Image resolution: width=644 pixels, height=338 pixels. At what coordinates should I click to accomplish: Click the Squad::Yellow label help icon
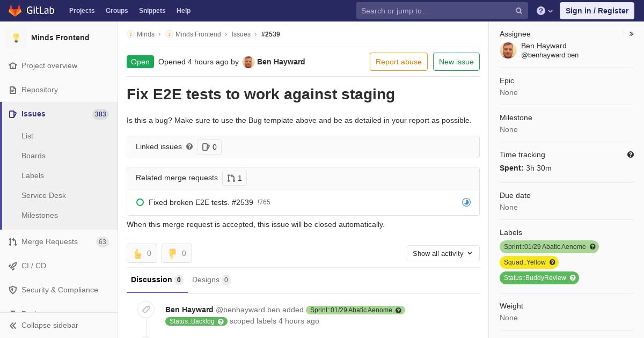[x=552, y=262]
